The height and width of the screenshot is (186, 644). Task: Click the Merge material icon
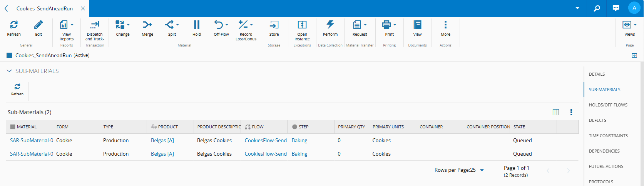(147, 25)
